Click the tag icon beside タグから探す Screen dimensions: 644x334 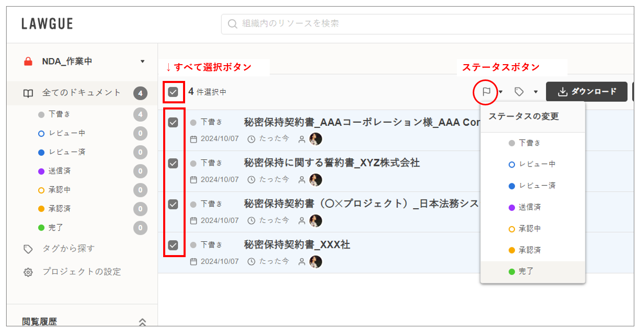(29, 249)
